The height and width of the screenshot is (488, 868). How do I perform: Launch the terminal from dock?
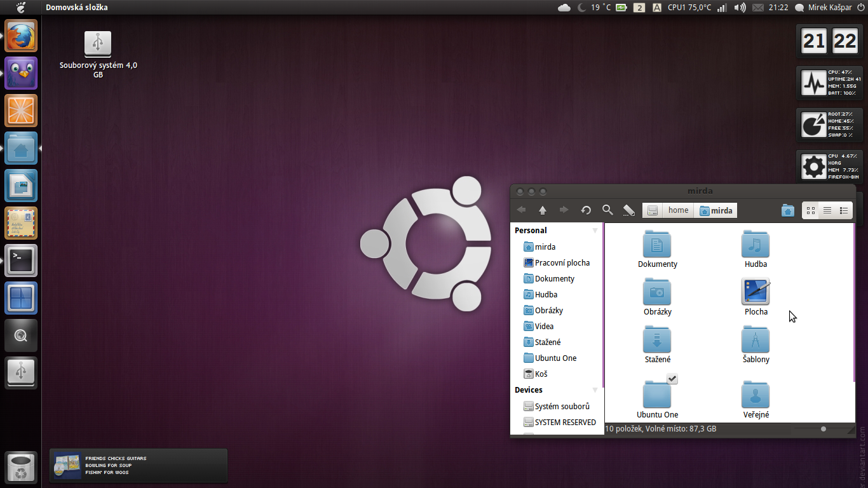[x=21, y=261]
